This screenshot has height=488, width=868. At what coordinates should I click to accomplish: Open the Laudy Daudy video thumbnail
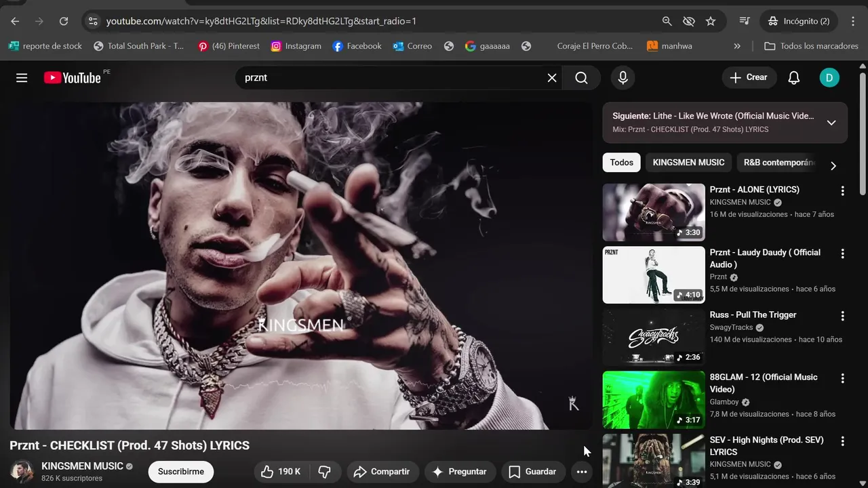point(654,274)
